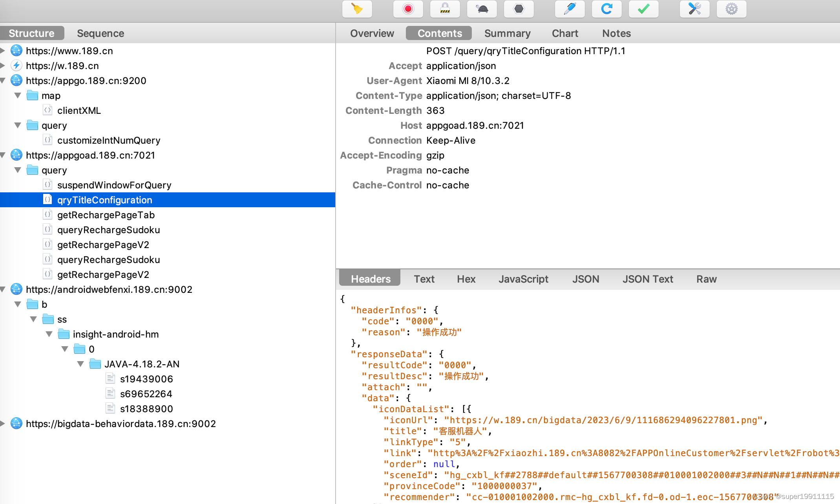Image resolution: width=840 pixels, height=504 pixels.
Task: Switch to the Summary tab
Action: (507, 33)
